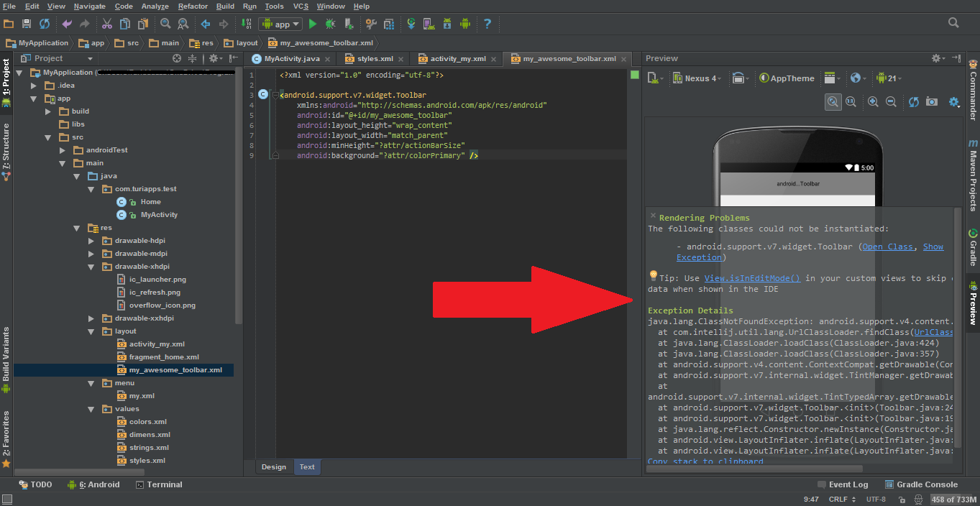The image size is (980, 506).
Task: Hide the Preview panel with the arrow icon
Action: click(x=956, y=58)
